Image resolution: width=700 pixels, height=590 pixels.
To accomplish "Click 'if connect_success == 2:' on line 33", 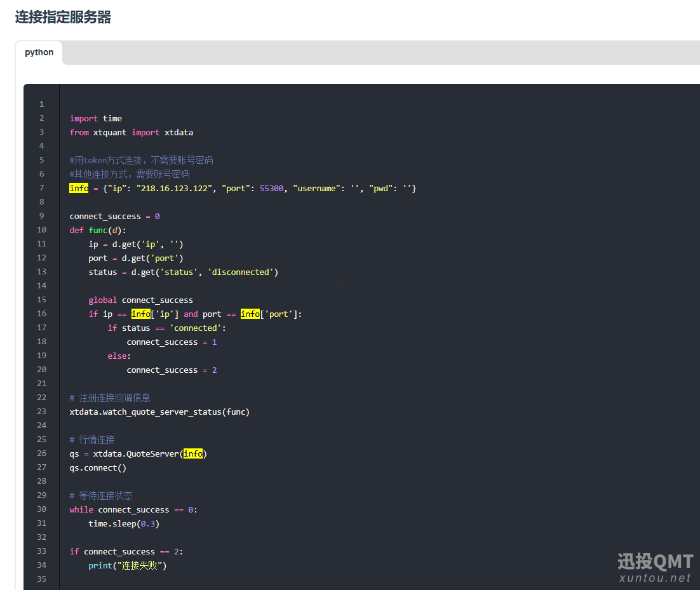I will pyautogui.click(x=126, y=552).
